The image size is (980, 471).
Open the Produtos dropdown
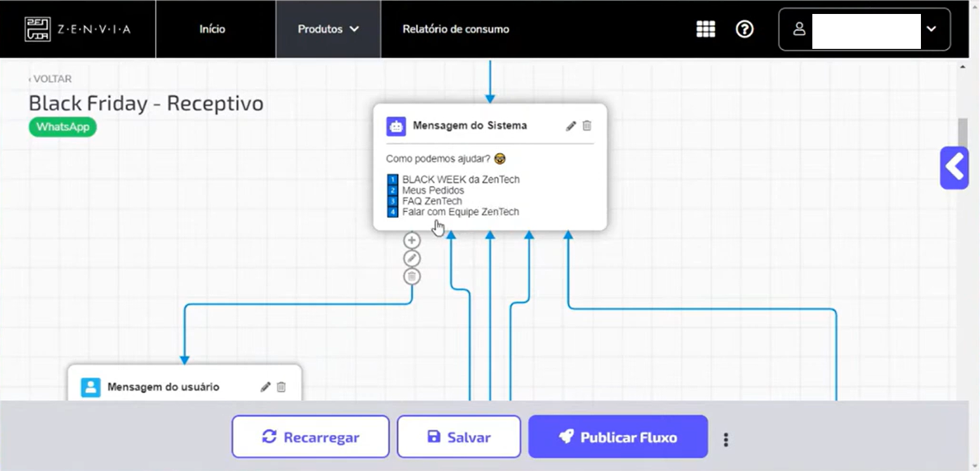click(x=328, y=29)
